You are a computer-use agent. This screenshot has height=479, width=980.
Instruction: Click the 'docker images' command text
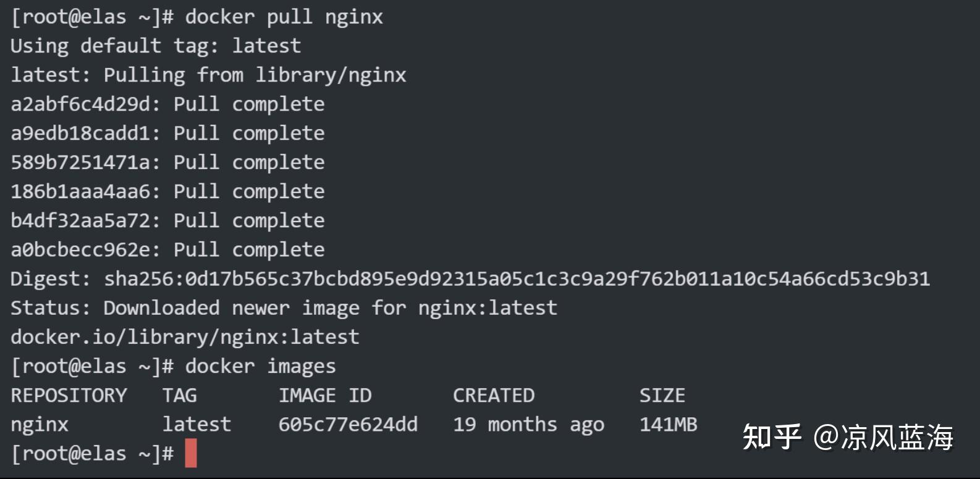point(261,367)
